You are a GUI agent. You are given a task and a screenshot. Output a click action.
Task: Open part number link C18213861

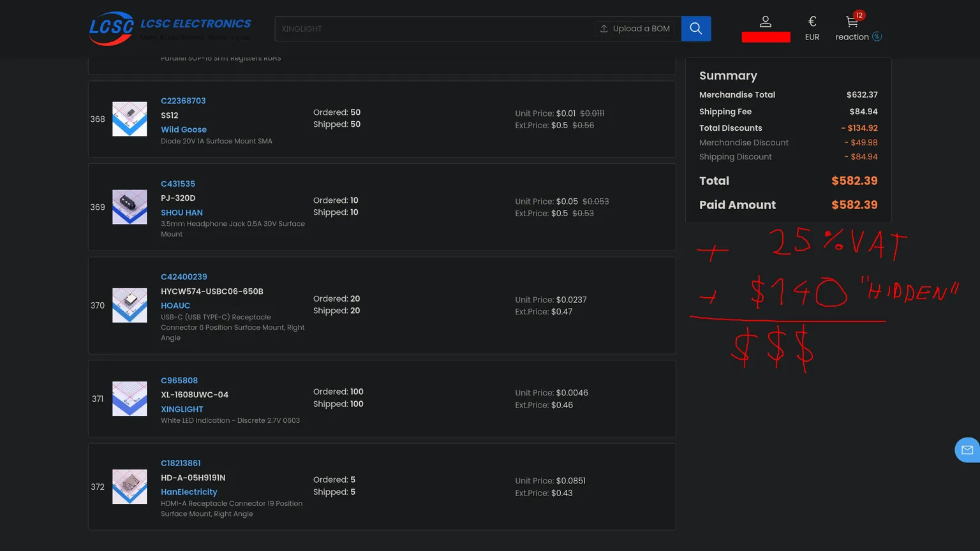tap(181, 464)
